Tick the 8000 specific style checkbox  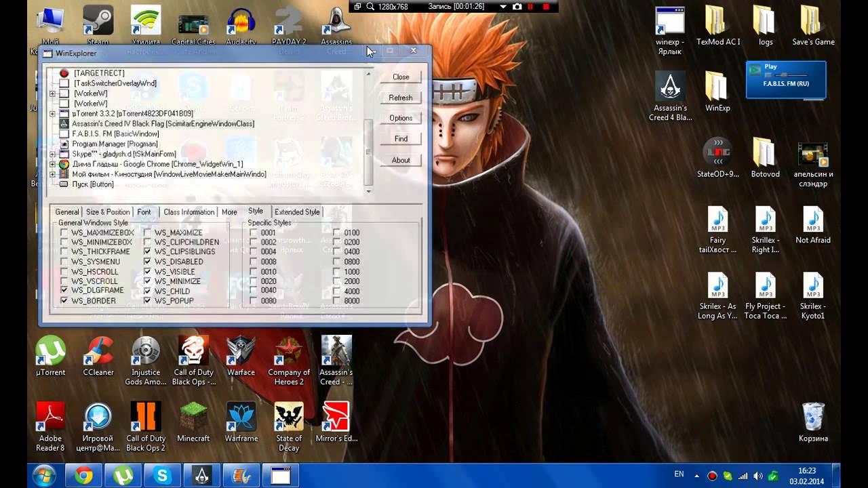336,300
